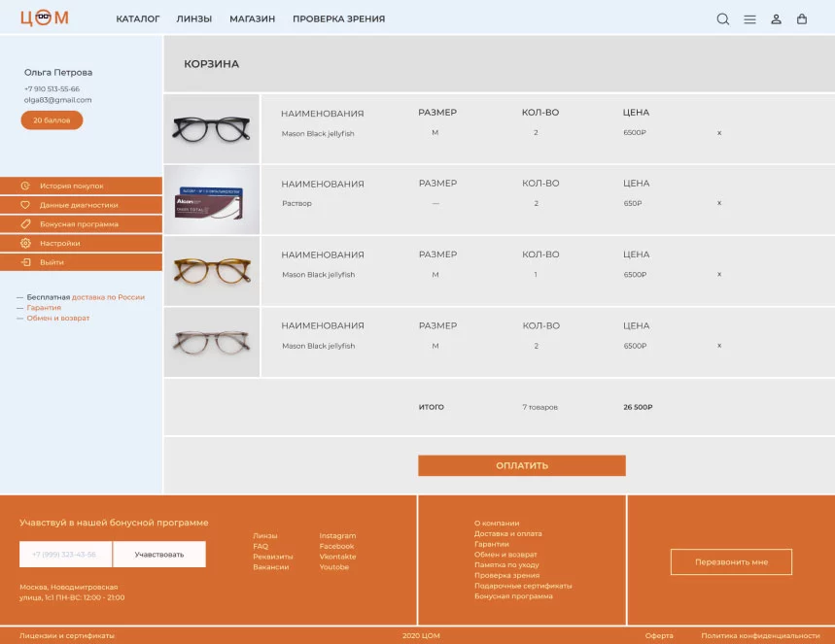Image resolution: width=835 pixels, height=644 pixels.
Task: Open the КАТАЛОГ menu
Action: 138,19
